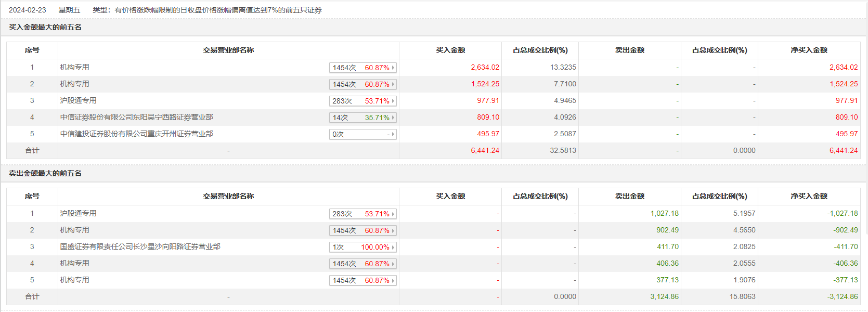Click arrow icon in the 0次 stats box

tap(393, 134)
